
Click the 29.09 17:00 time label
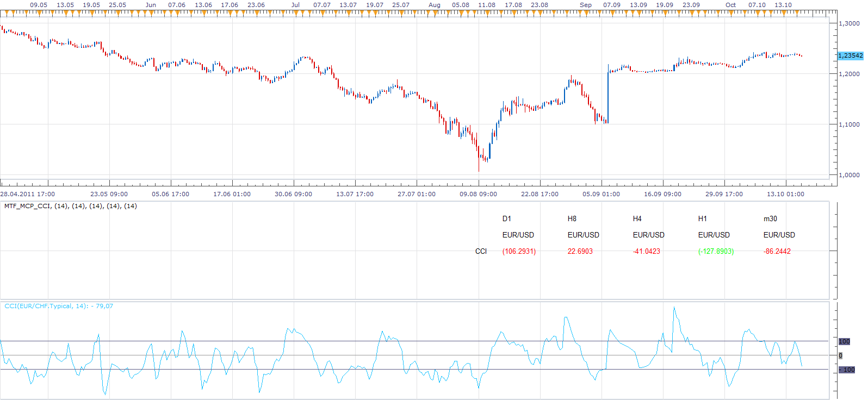(724, 194)
